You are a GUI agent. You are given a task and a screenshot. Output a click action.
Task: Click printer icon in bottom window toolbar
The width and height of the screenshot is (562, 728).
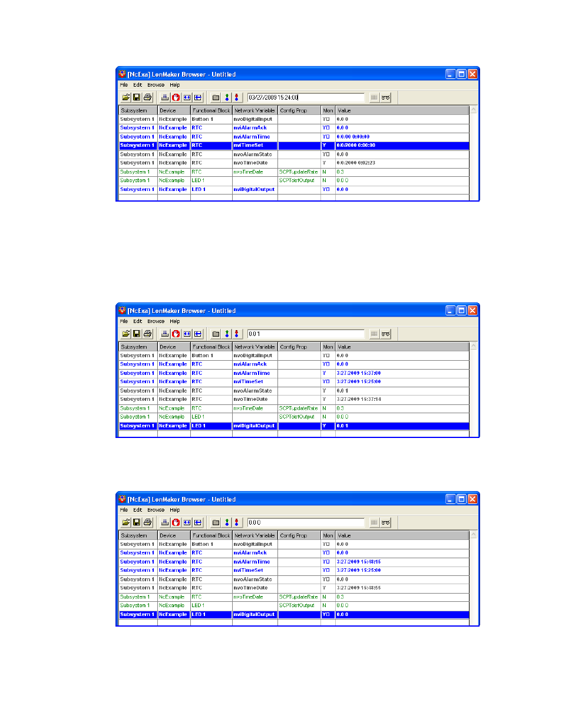click(147, 522)
